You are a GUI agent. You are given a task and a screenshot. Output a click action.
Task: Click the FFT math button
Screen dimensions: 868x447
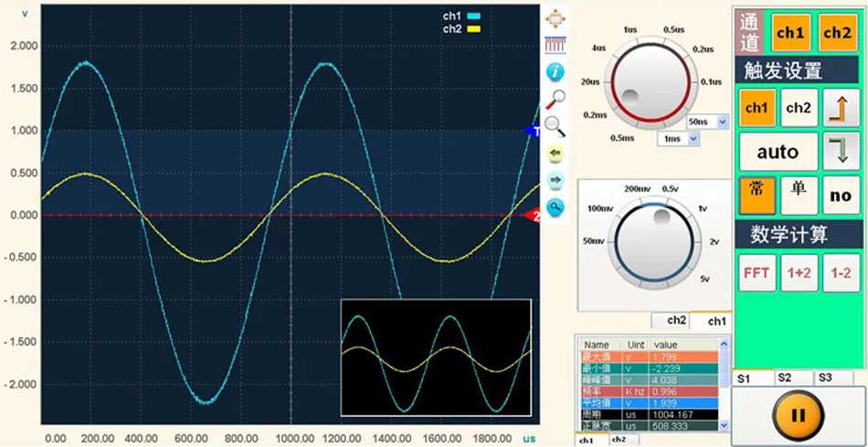(x=757, y=272)
